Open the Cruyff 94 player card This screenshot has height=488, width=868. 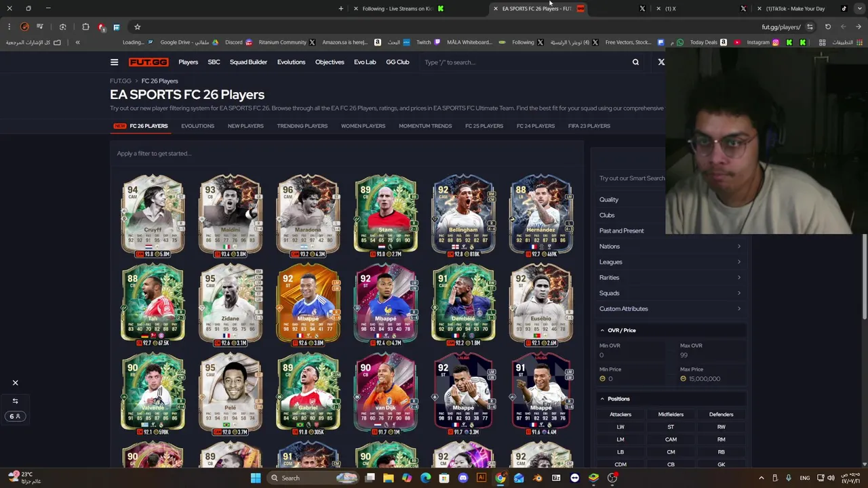pos(153,216)
